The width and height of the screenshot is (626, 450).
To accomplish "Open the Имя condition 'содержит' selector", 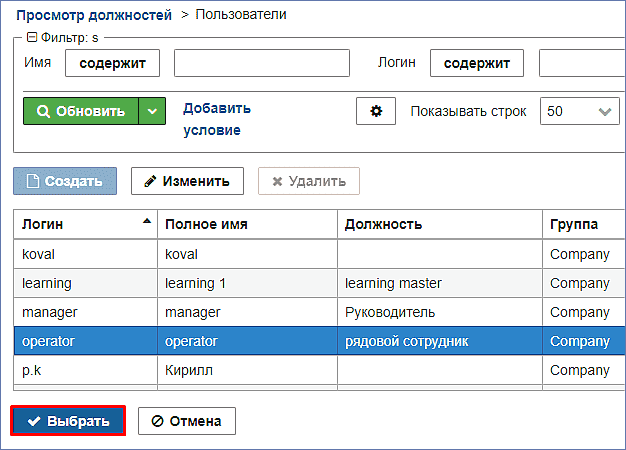I will click(113, 63).
